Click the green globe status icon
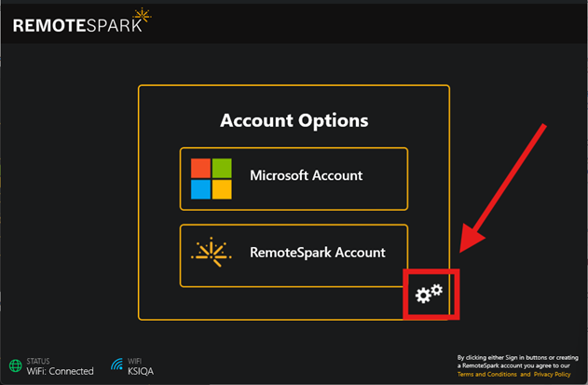Image resolution: width=588 pixels, height=385 pixels. coord(15,365)
